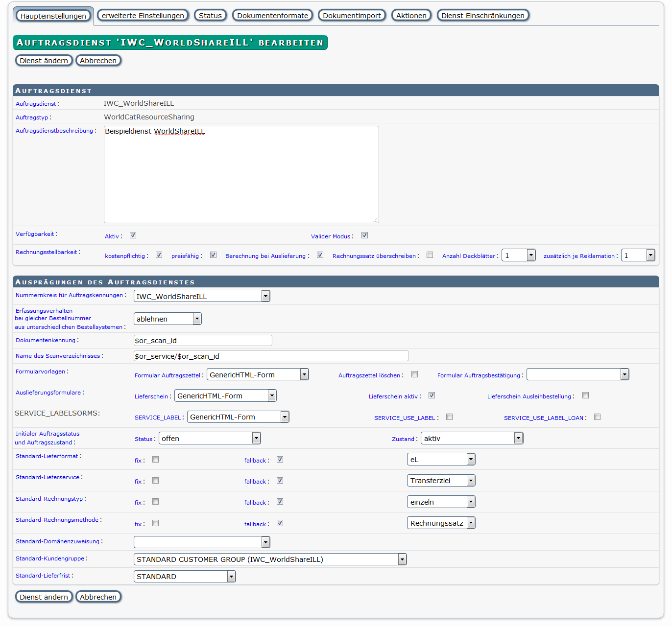672x627 pixels.
Task: Click the top Dienst ändern button
Action: [44, 60]
